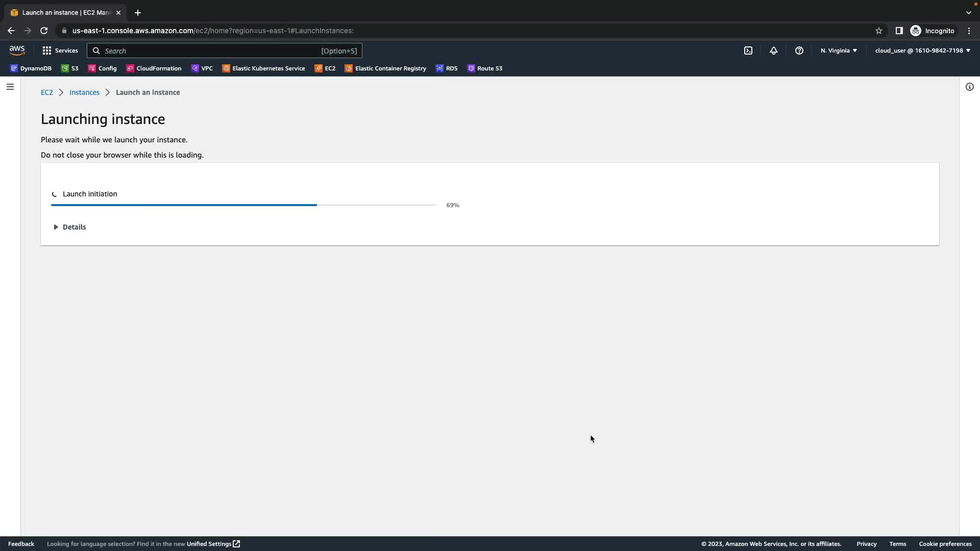Open AWS CloudShell icon in top bar
Image resolution: width=980 pixels, height=551 pixels.
tap(748, 51)
